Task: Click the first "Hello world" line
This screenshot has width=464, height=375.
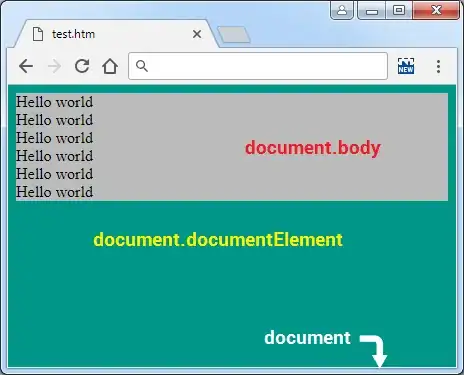Action: [55, 102]
